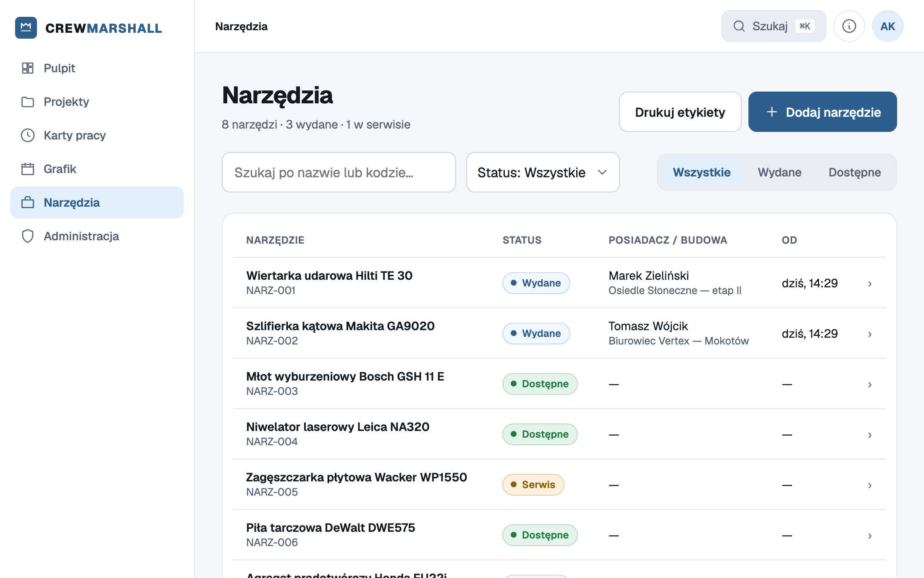Switch to the Wydane filter tab
The width and height of the screenshot is (924, 578).
click(780, 172)
